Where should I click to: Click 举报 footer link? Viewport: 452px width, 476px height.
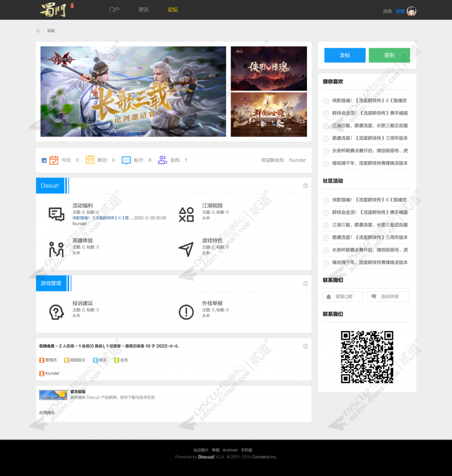[216, 450]
